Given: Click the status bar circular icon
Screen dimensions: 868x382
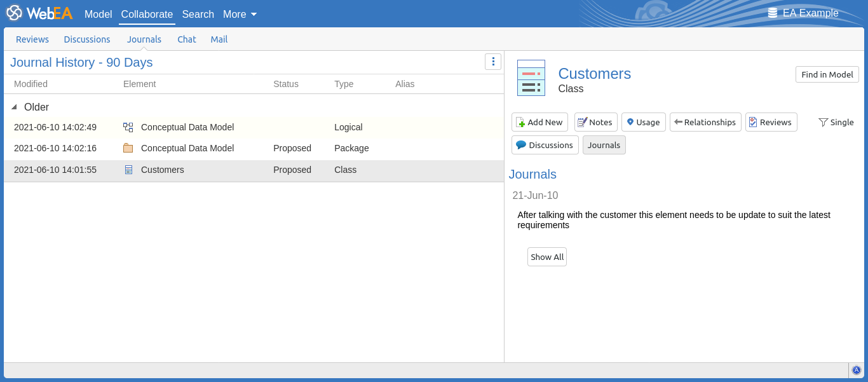Looking at the screenshot, I should (x=856, y=370).
